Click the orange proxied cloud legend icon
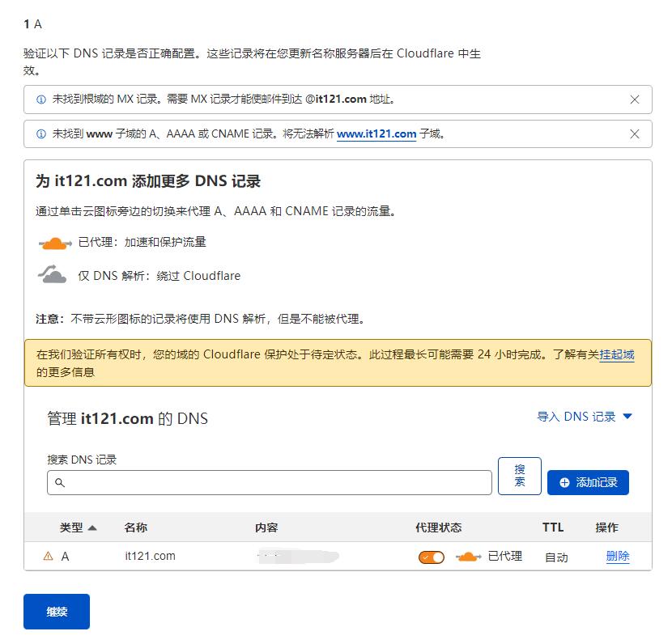Image resolution: width=672 pixels, height=644 pixels. coord(55,244)
